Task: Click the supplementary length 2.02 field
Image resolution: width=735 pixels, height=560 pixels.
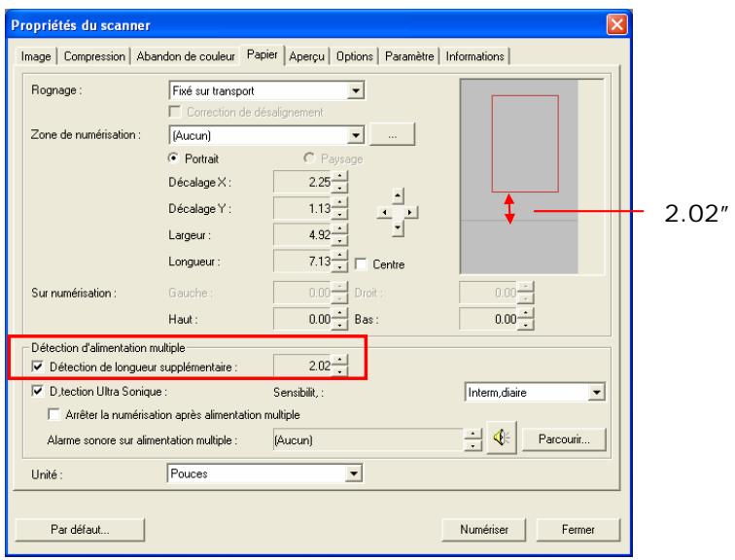Action: tap(302, 366)
